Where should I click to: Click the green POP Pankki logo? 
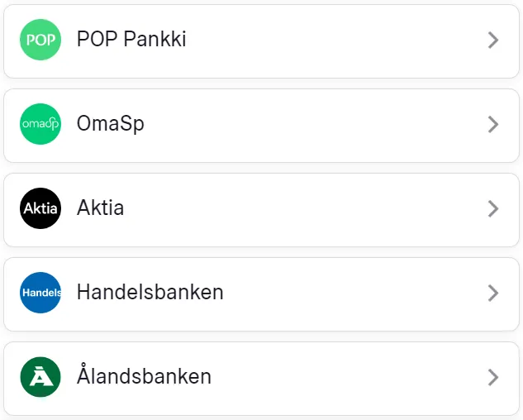[x=40, y=40]
